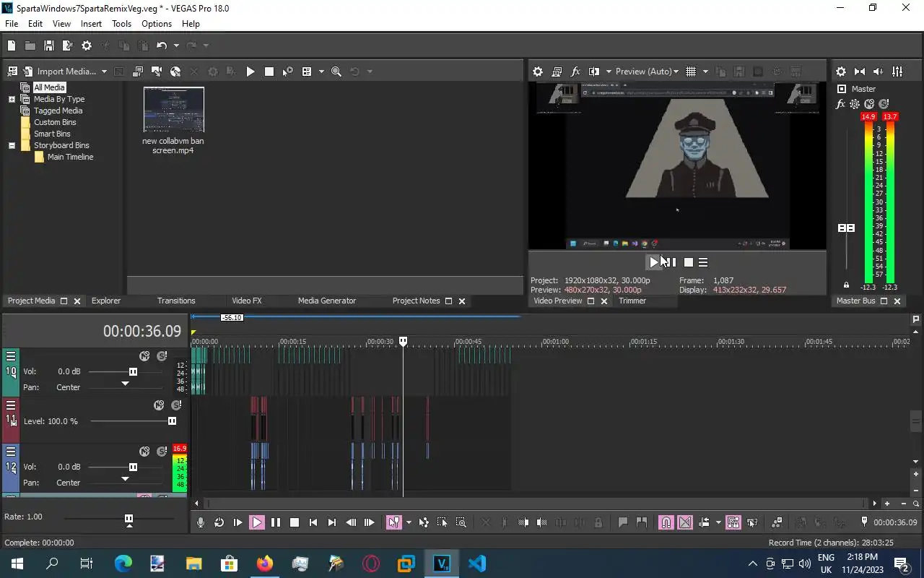Adjust track 11 Level slider

click(172, 420)
